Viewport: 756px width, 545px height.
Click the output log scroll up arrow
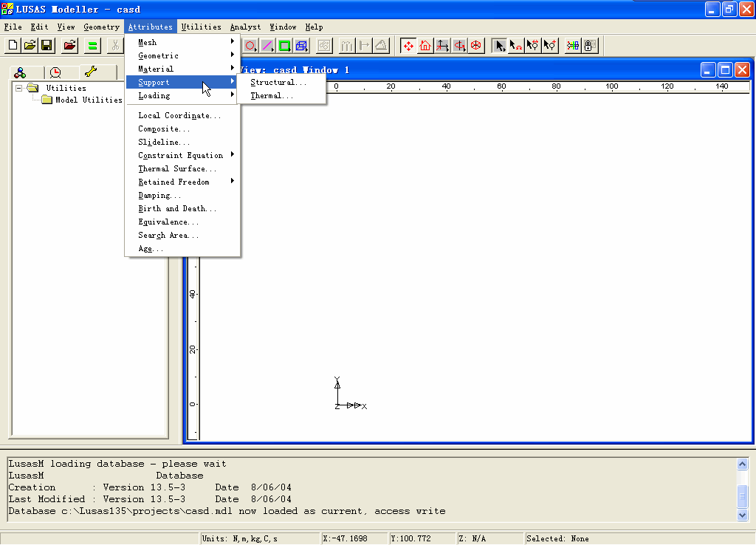[x=743, y=464]
